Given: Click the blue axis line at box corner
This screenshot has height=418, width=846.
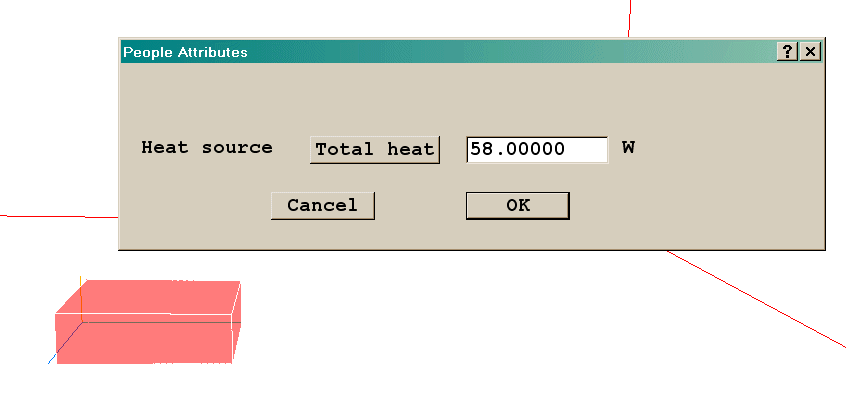Looking at the screenshot, I should click(x=52, y=359).
